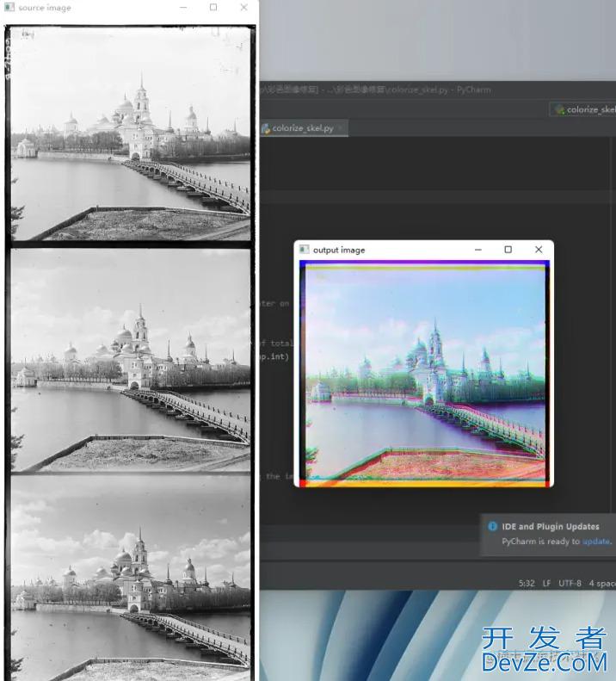Click the source image title bar text
616x681 pixels.
pyautogui.click(x=44, y=8)
